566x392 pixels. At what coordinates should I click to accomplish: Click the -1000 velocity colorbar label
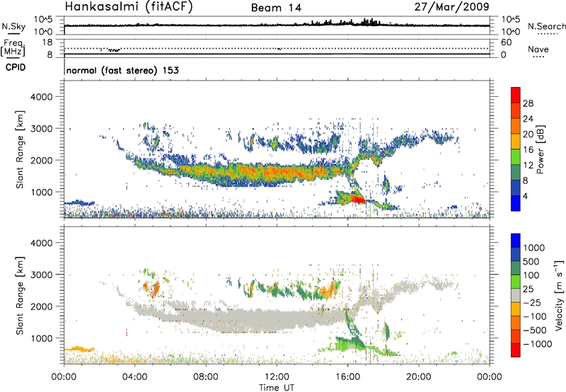[538, 344]
